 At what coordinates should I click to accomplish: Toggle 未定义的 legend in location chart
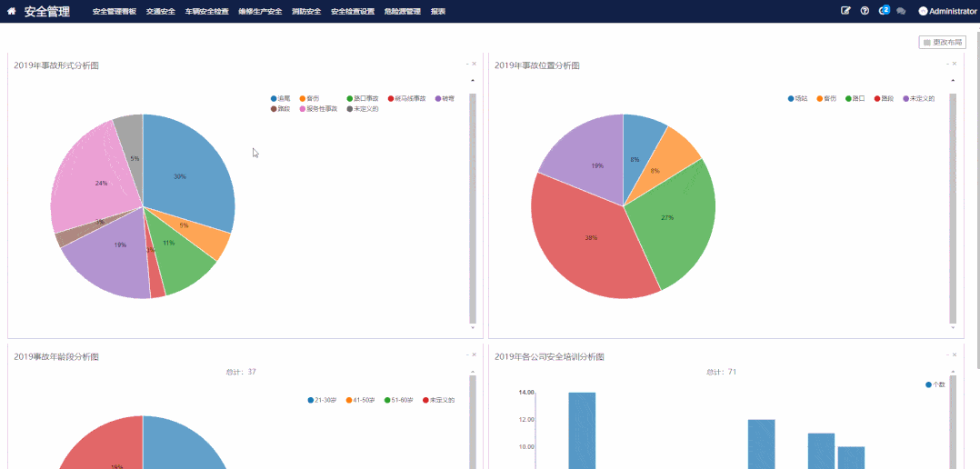[x=919, y=99]
